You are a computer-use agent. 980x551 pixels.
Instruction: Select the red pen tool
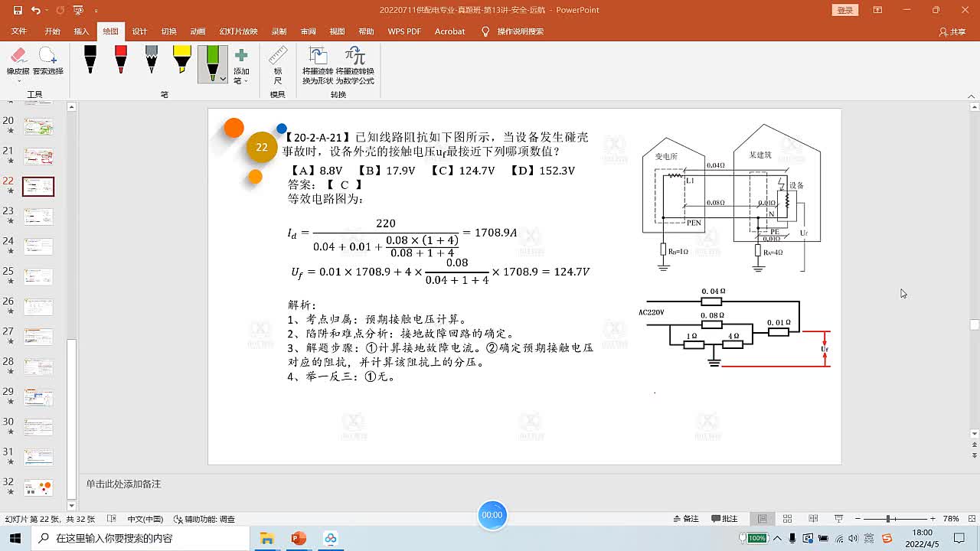(120, 60)
